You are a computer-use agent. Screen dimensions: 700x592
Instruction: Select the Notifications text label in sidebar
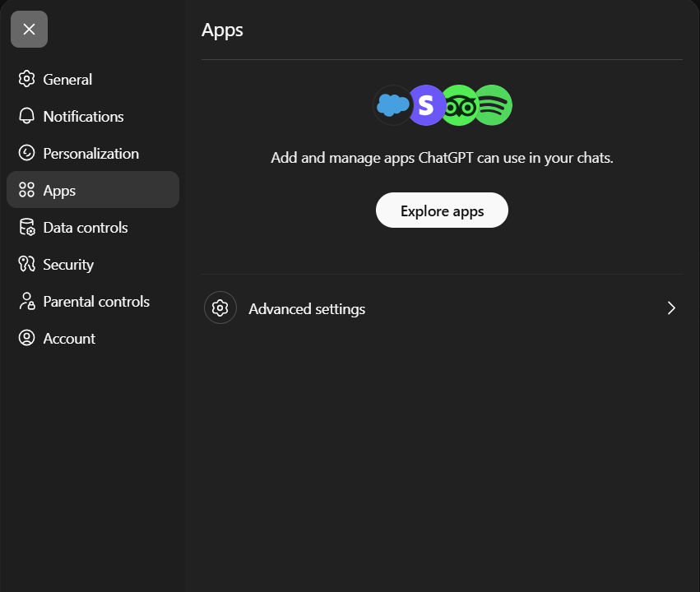83,116
